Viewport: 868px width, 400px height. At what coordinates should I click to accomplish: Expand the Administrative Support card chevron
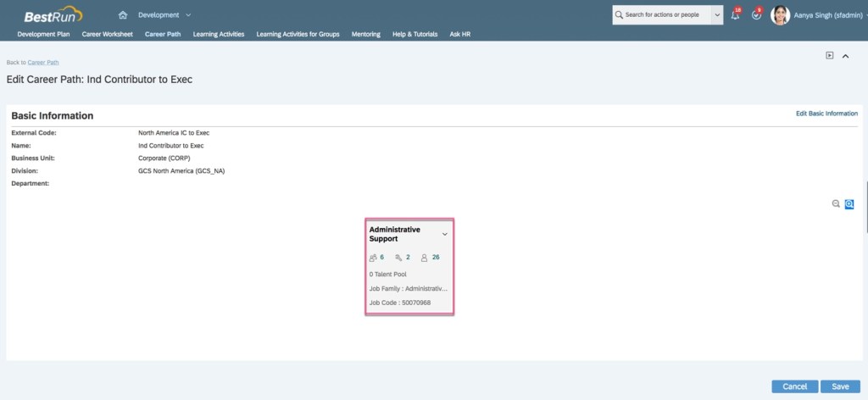[445, 234]
